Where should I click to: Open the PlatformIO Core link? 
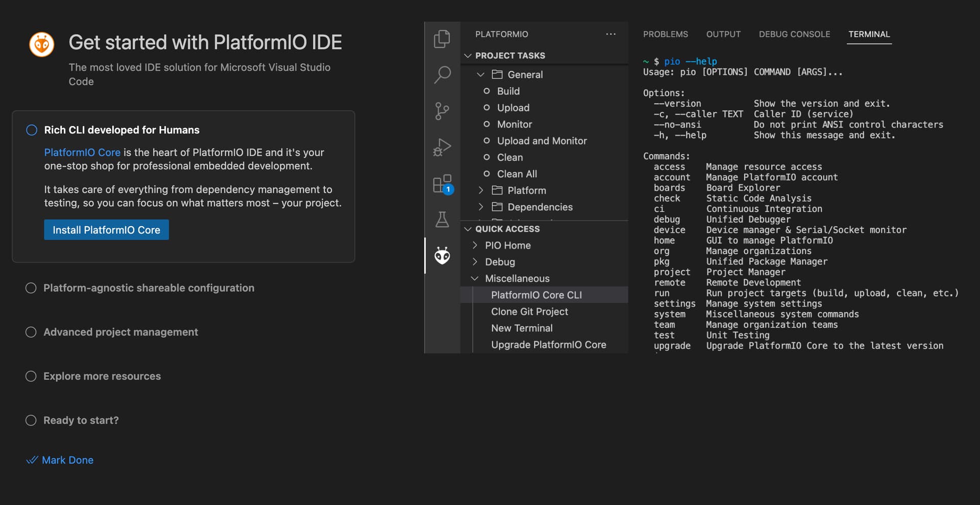point(82,153)
